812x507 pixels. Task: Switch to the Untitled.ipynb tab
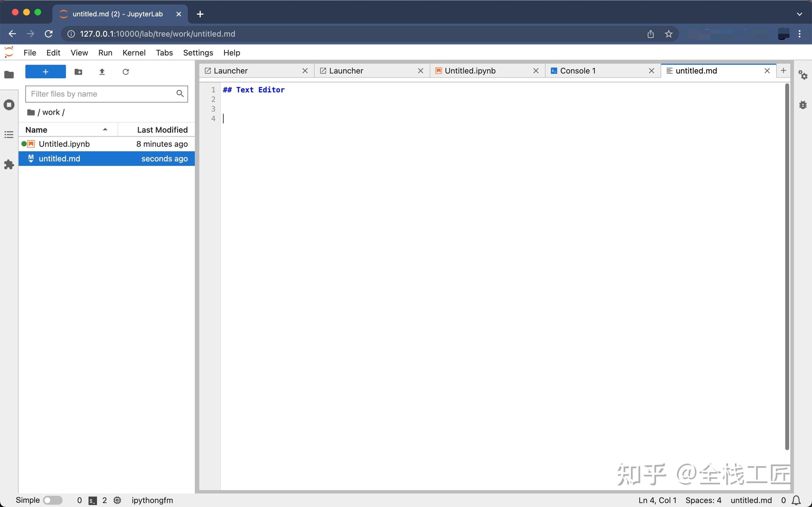[x=470, y=70]
